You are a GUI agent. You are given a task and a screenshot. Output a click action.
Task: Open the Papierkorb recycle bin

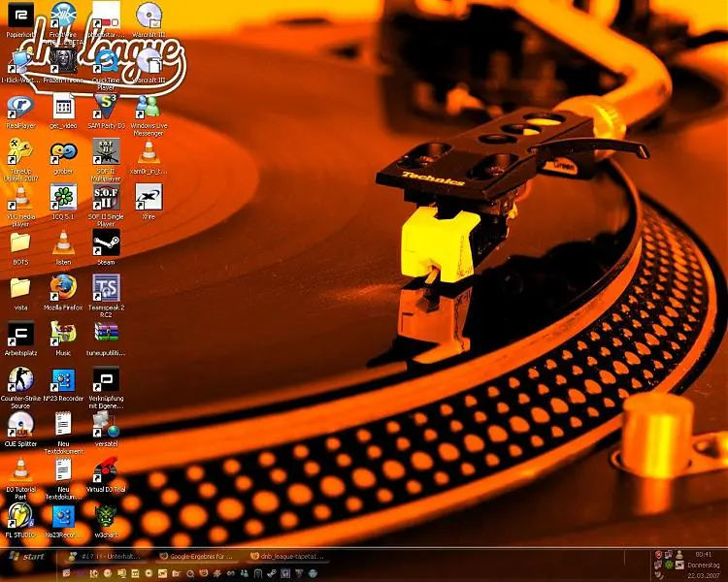(20, 16)
